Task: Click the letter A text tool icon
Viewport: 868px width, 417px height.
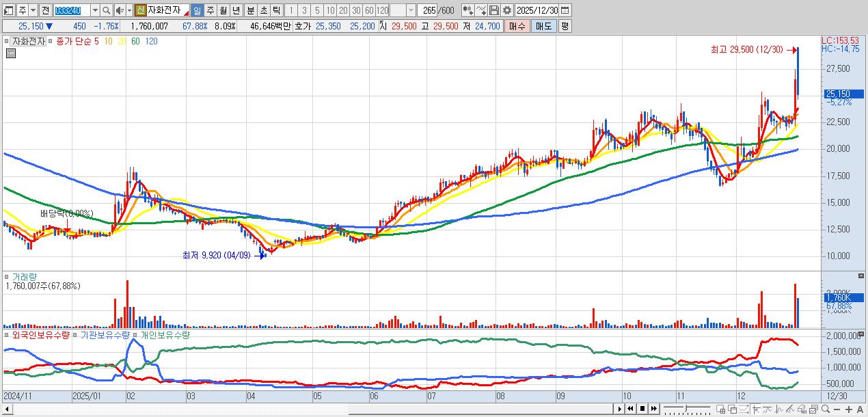Action: click(x=860, y=409)
